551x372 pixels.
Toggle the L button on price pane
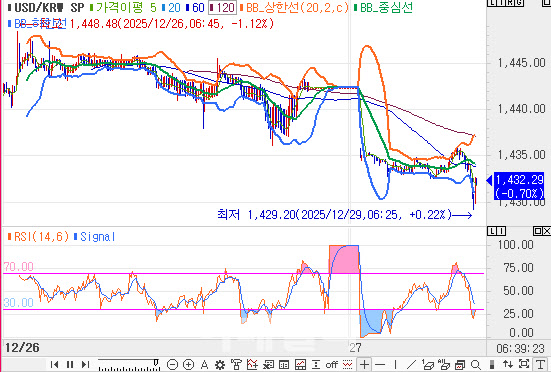click(492, 3)
